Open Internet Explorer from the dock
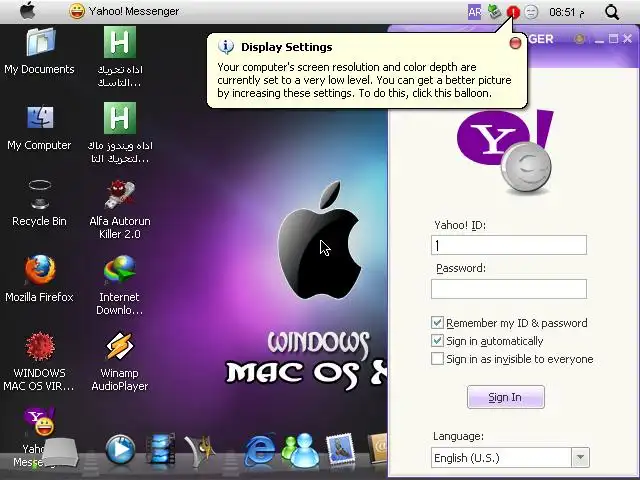The height and width of the screenshot is (480, 640). click(x=260, y=450)
